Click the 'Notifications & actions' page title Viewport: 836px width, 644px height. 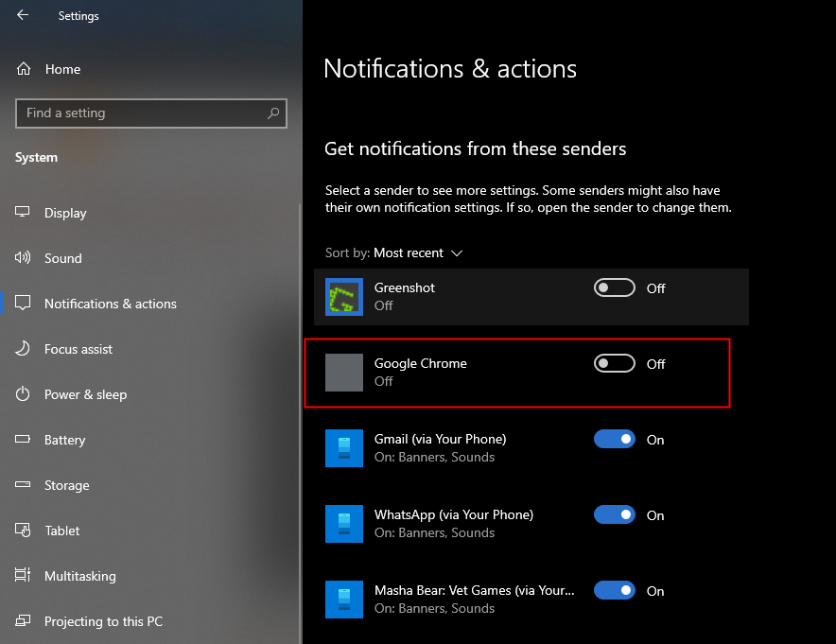(x=450, y=69)
